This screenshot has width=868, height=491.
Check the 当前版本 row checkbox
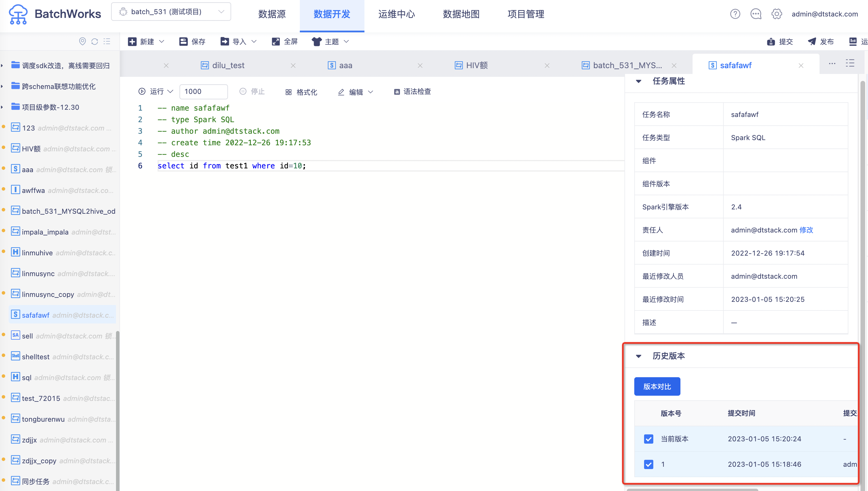(648, 439)
